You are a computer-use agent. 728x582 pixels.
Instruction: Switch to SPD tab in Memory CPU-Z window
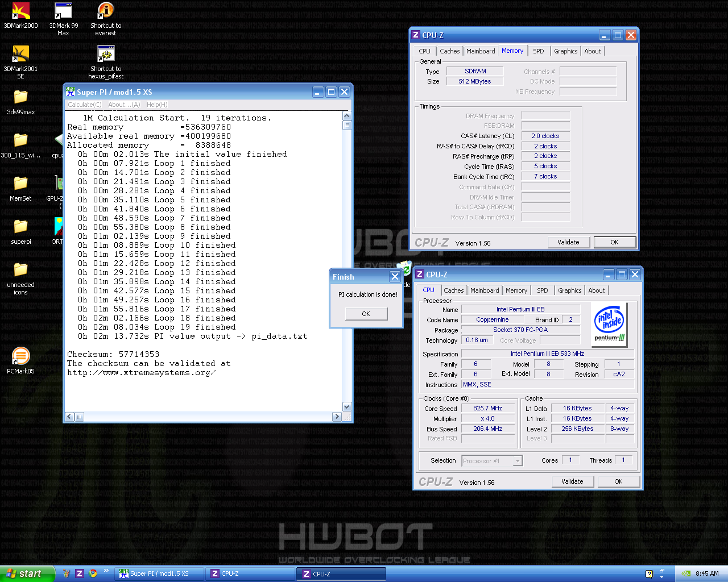click(539, 51)
